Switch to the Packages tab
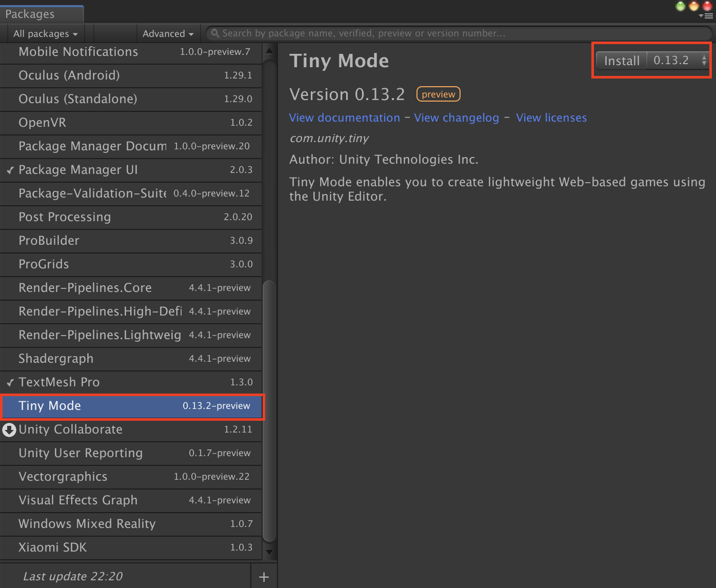This screenshot has width=716, height=588. point(42,14)
